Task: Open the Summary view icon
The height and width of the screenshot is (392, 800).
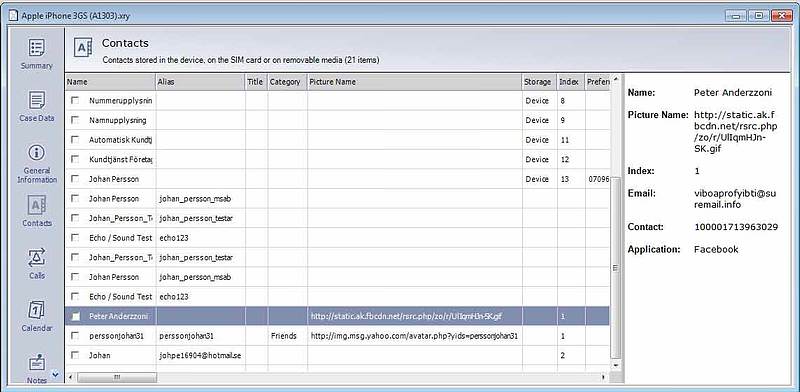Action: (x=37, y=48)
